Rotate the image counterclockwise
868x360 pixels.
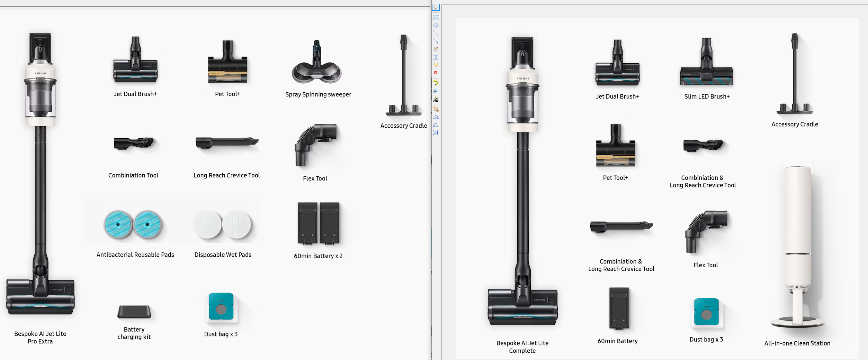(x=436, y=125)
